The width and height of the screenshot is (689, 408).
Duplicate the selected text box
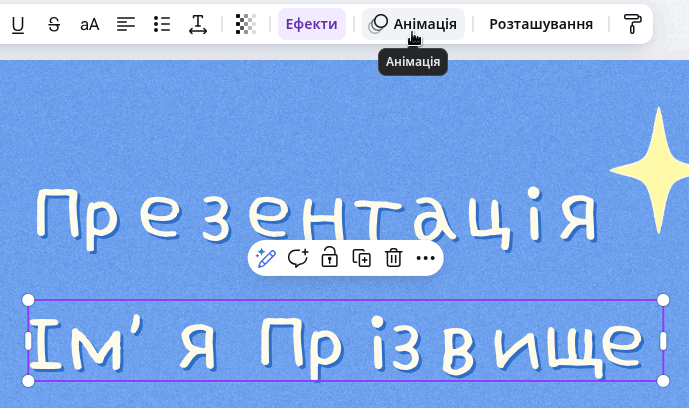click(x=362, y=258)
